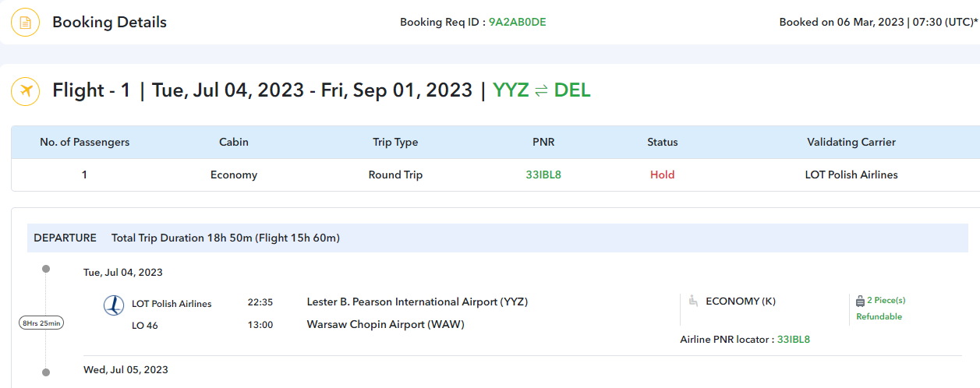
Task: Click the Airline PNR locator 33IBL8 value
Action: click(x=794, y=340)
